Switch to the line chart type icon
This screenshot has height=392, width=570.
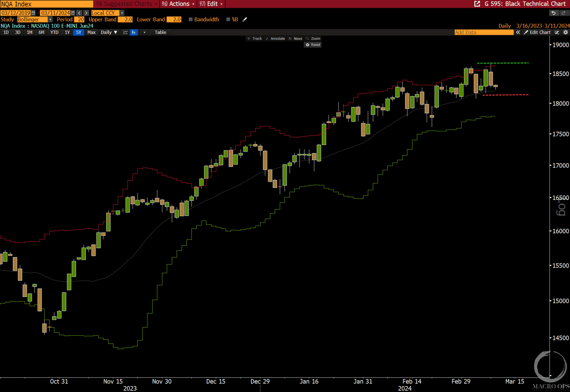pyautogui.click(x=125, y=32)
